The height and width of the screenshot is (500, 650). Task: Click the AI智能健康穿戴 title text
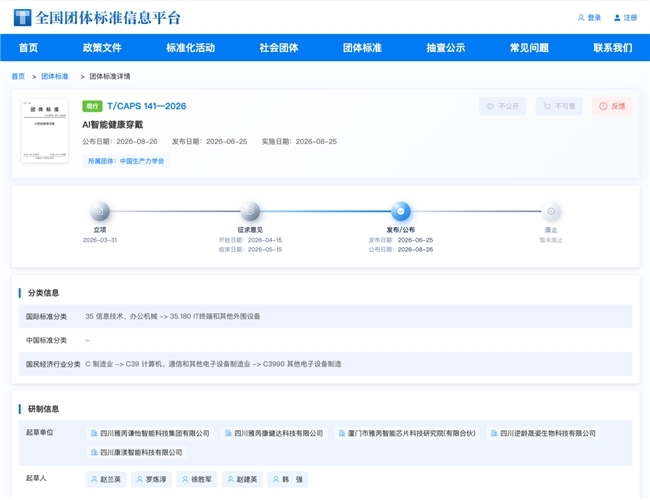tap(113, 124)
